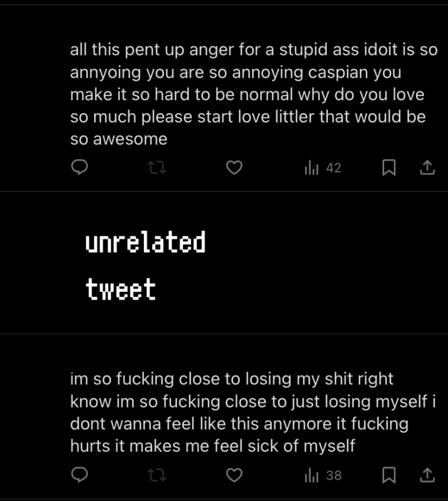The width and height of the screenshot is (448, 501).
Task: Reply to the losing my shit tweet
Action: [79, 474]
